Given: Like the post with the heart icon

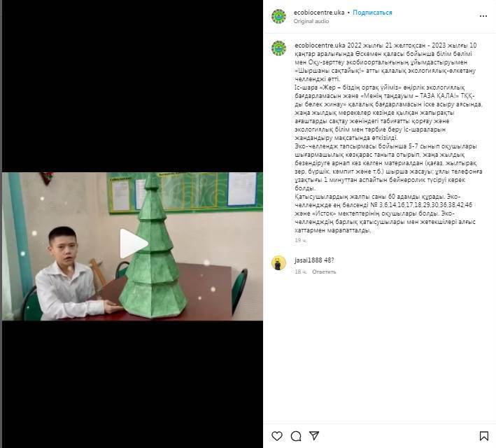Looking at the screenshot, I should 277,436.
